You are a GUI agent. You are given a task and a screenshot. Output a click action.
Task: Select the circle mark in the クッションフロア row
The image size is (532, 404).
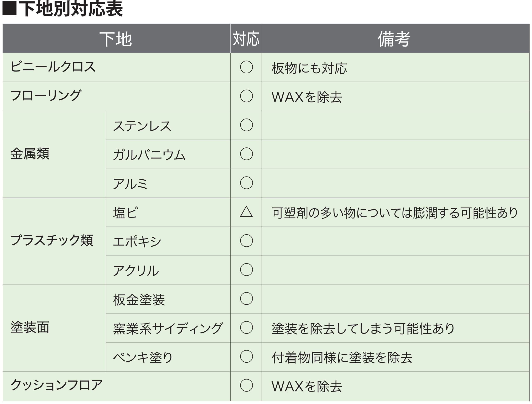tap(246, 385)
